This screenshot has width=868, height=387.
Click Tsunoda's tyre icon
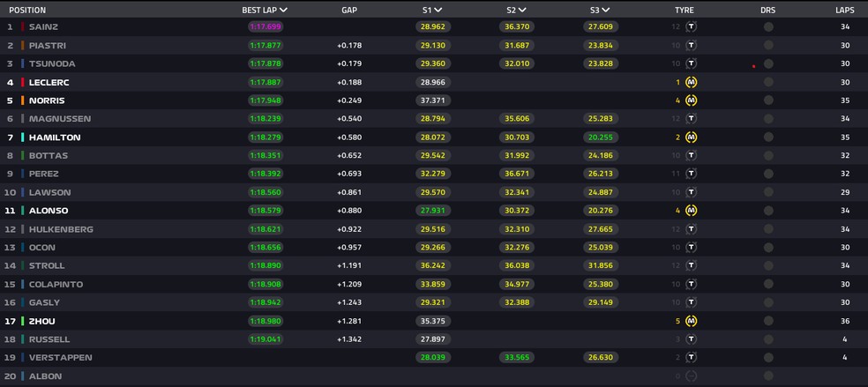tap(691, 63)
